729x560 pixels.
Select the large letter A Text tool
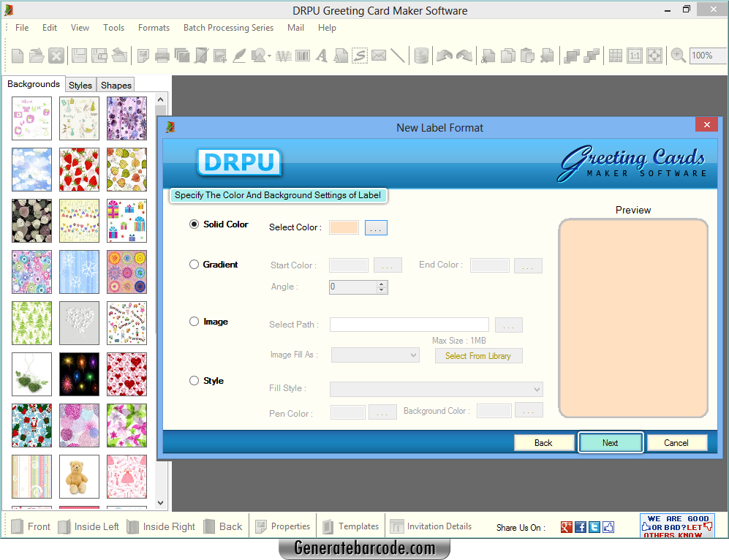pos(321,56)
